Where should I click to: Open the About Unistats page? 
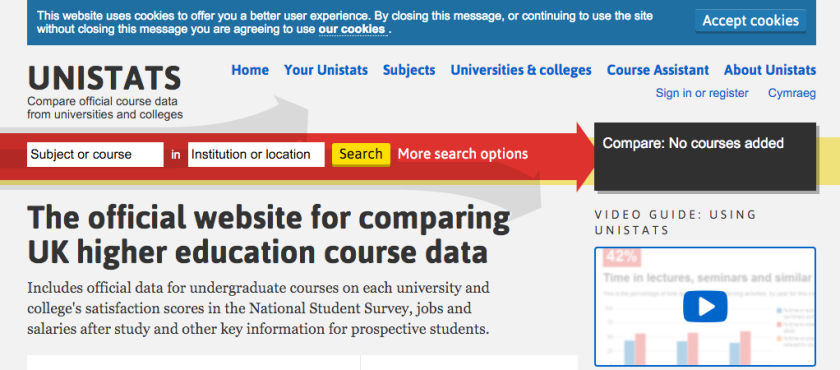(770, 70)
